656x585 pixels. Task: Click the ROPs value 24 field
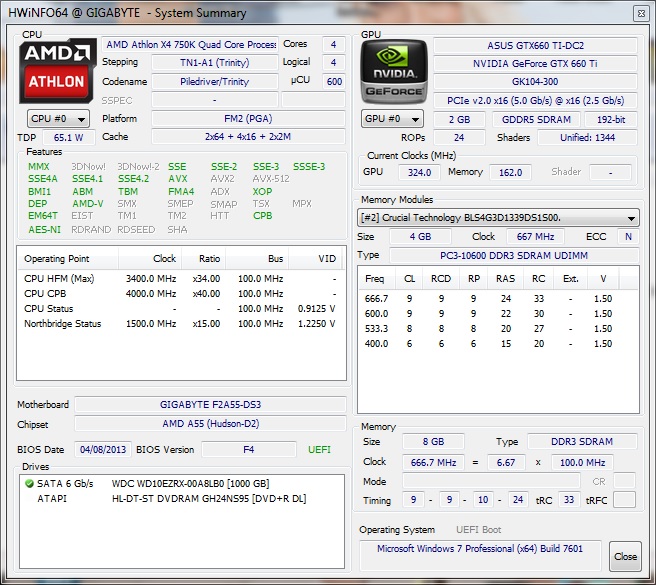tap(459, 138)
